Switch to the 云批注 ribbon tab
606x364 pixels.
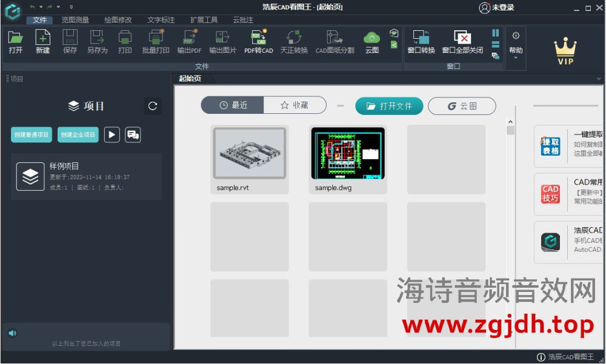tap(243, 20)
